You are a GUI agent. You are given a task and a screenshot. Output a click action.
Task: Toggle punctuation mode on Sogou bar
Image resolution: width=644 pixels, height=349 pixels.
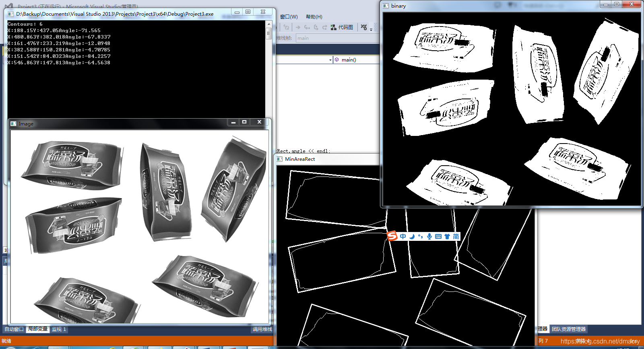click(421, 236)
